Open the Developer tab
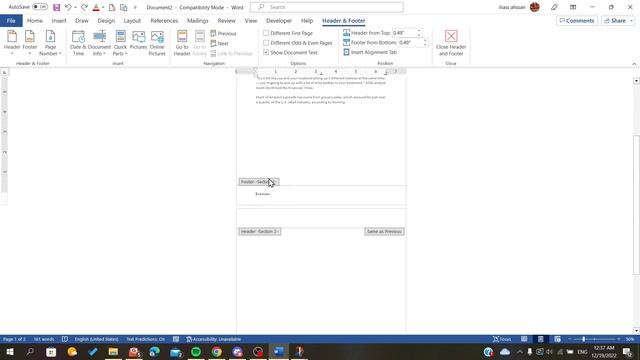640x360 pixels. (x=279, y=20)
